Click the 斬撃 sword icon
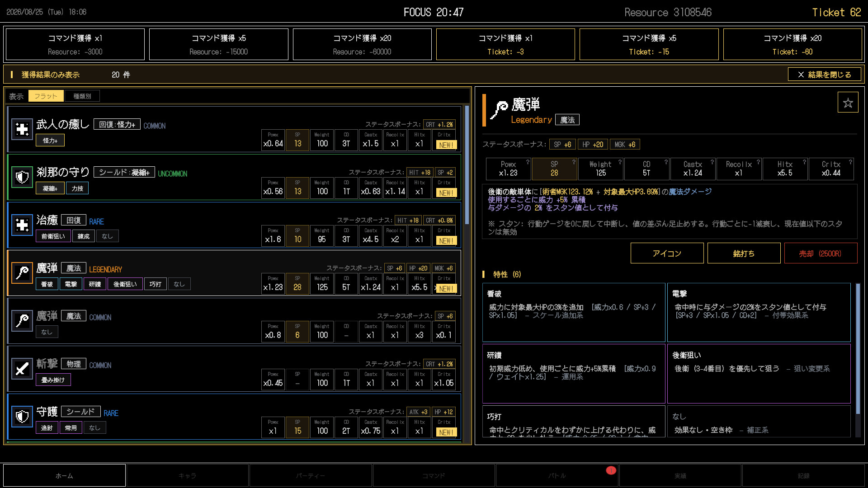Image resolution: width=868 pixels, height=488 pixels. click(22, 369)
